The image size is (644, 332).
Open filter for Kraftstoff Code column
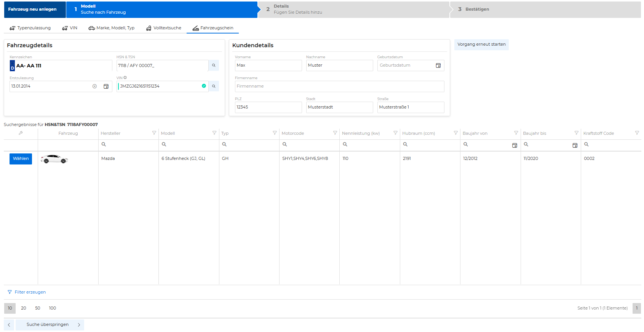637,133
